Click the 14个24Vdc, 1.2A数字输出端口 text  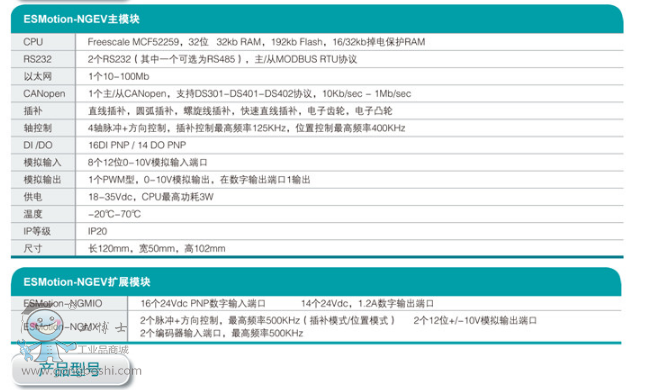[x=367, y=304]
